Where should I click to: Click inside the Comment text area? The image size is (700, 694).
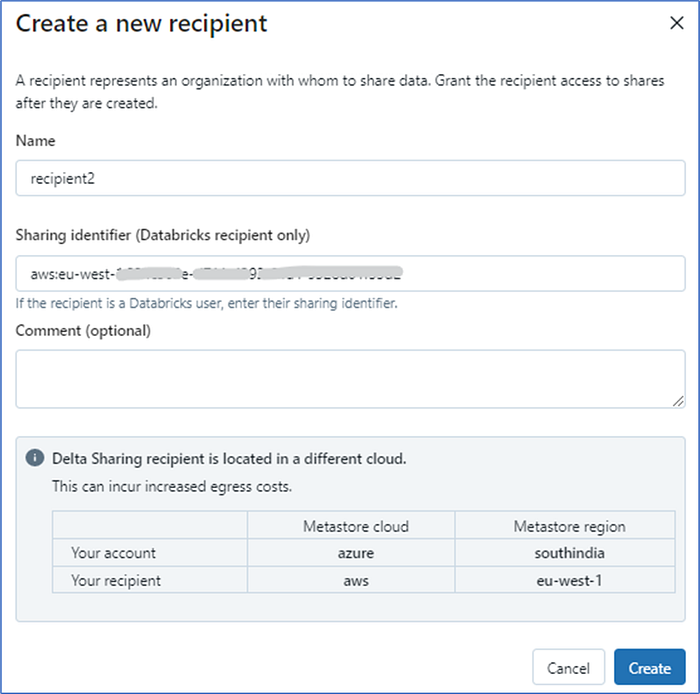350,378
